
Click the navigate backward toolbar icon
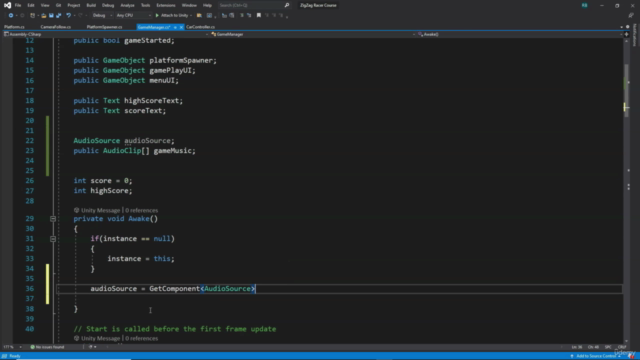pyautogui.click(x=11, y=16)
